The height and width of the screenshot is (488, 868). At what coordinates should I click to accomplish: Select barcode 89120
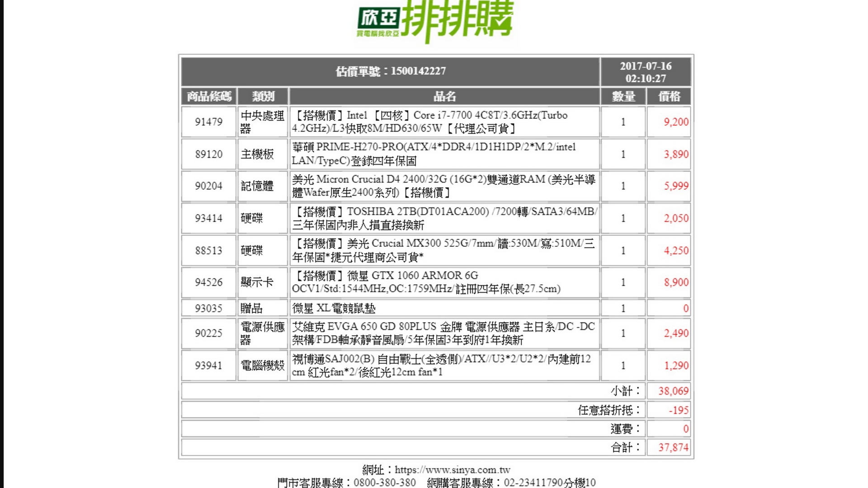tap(208, 155)
